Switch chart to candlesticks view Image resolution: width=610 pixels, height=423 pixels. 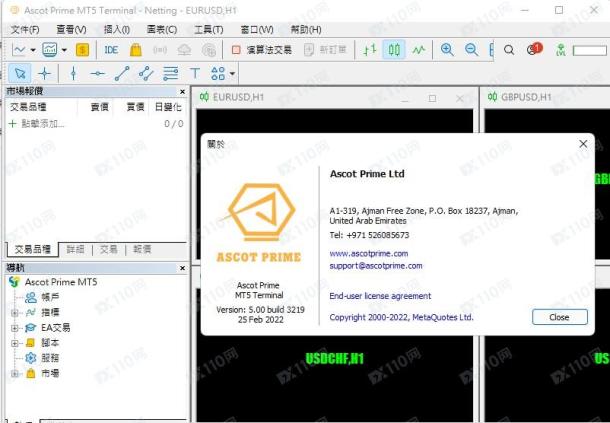click(394, 50)
